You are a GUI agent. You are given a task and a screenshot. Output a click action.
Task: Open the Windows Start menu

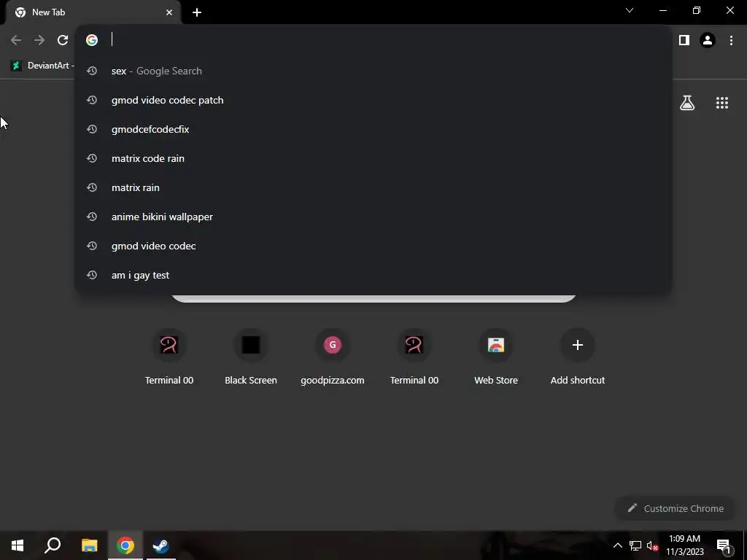coord(18,545)
